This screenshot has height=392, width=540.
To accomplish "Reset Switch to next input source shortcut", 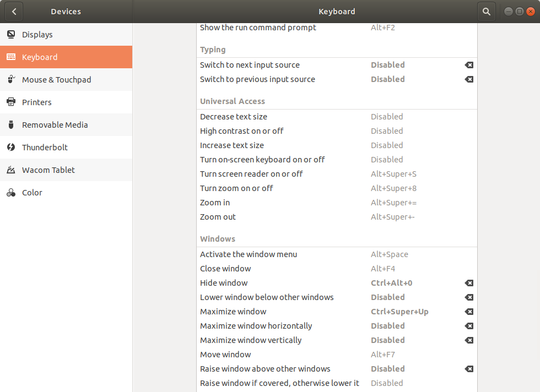I will pyautogui.click(x=469, y=65).
